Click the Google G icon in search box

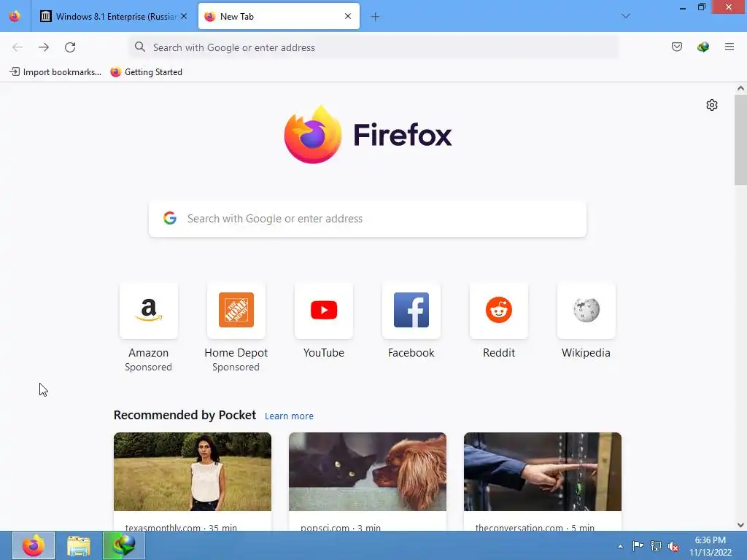point(170,218)
